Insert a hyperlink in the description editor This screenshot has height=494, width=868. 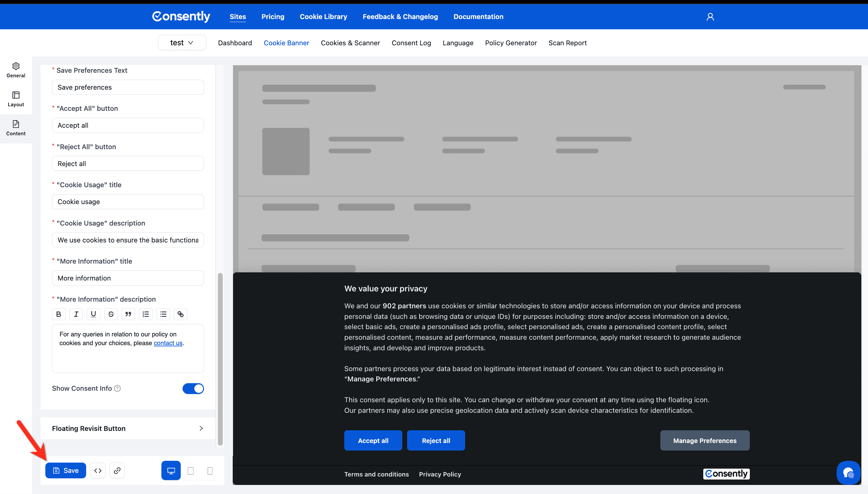pyautogui.click(x=180, y=314)
